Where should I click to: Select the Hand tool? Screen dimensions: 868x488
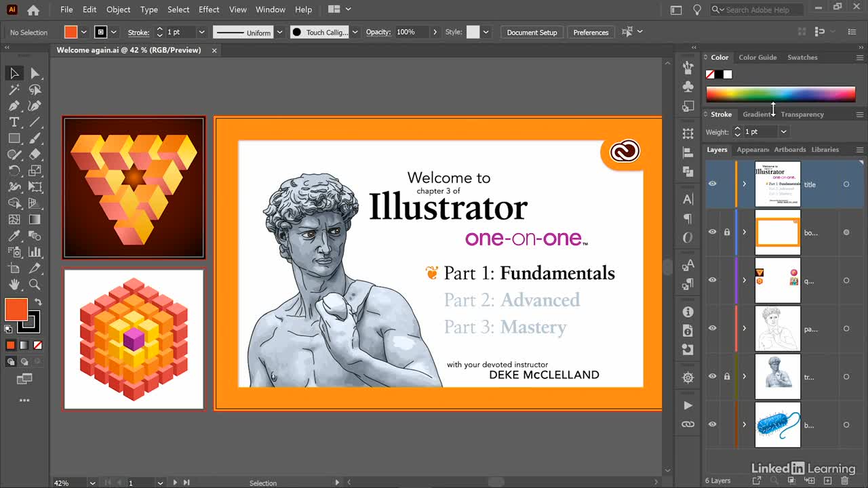click(14, 285)
